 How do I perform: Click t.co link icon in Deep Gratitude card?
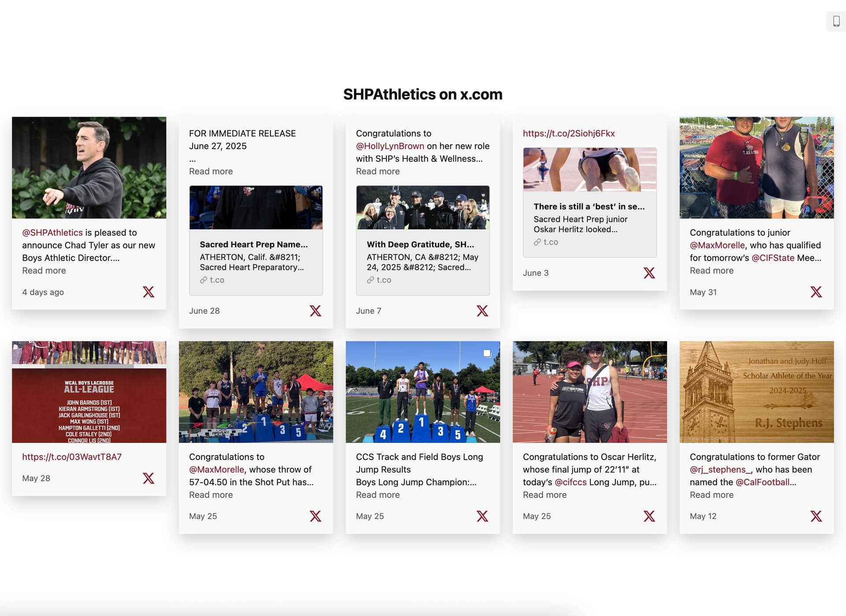pyautogui.click(x=370, y=280)
